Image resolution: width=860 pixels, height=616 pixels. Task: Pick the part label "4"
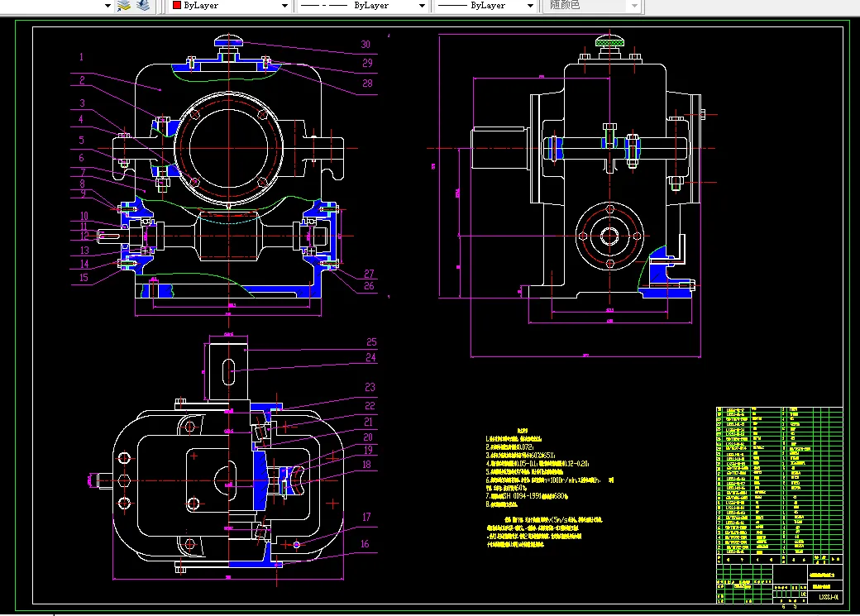81,120
